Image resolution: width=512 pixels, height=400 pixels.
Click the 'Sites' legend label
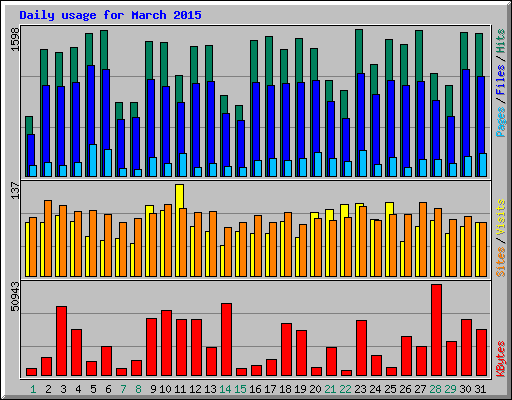click(501, 262)
